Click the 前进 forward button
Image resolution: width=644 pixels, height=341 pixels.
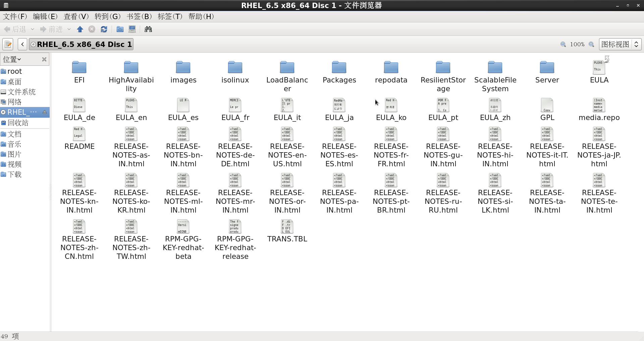click(x=51, y=29)
